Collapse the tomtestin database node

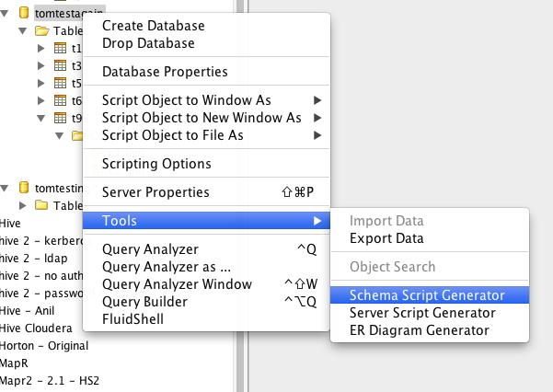tap(6, 188)
